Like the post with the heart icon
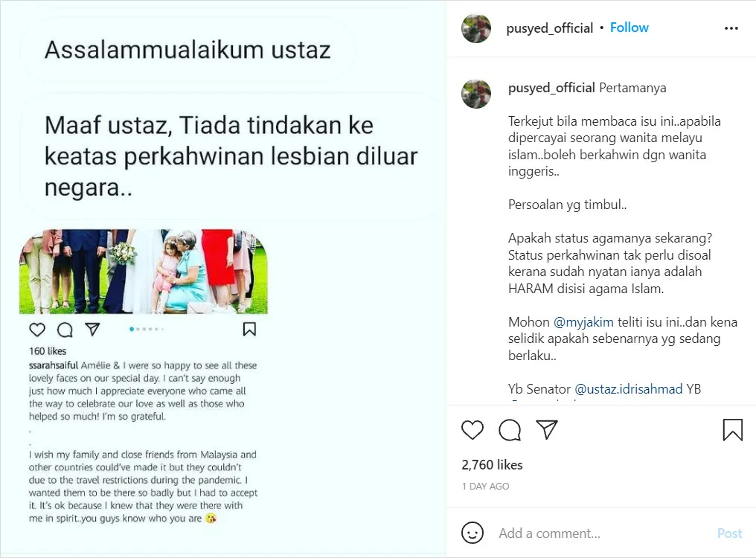Viewport: 756px width, 558px height. coord(472,430)
